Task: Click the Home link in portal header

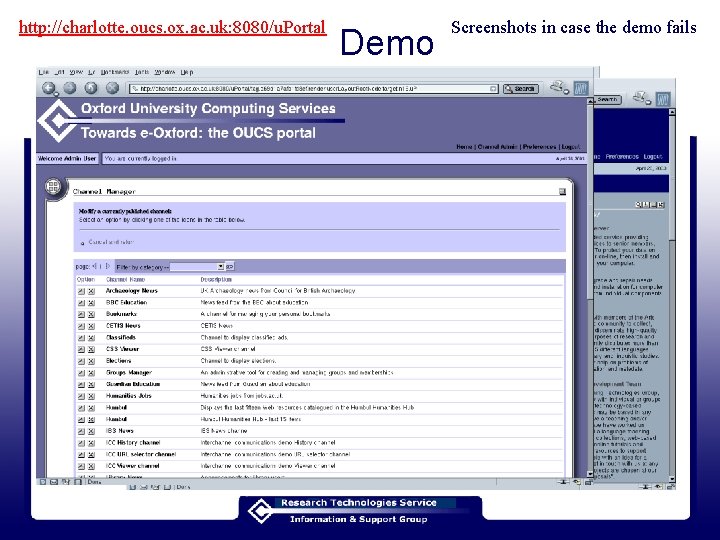Action: pos(464,147)
